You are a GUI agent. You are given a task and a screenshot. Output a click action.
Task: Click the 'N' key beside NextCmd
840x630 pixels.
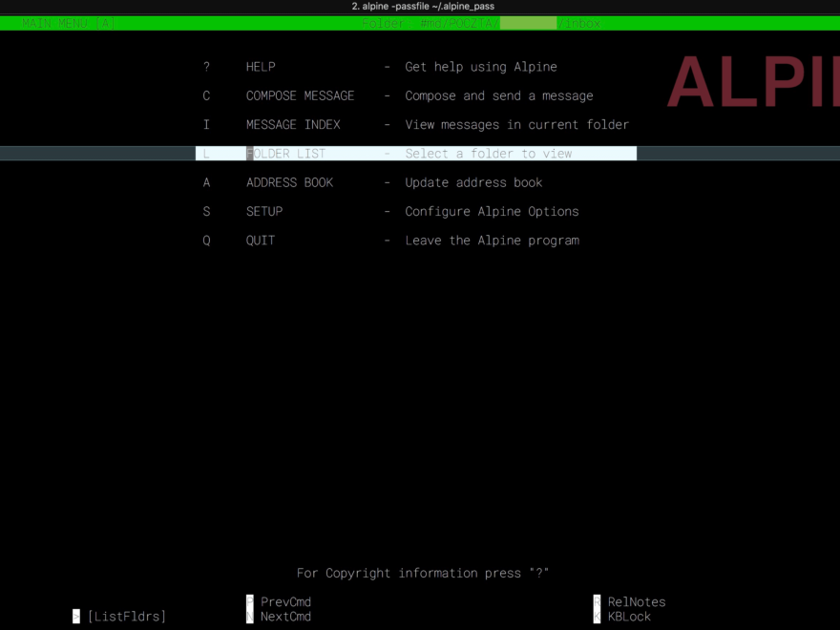(x=250, y=617)
